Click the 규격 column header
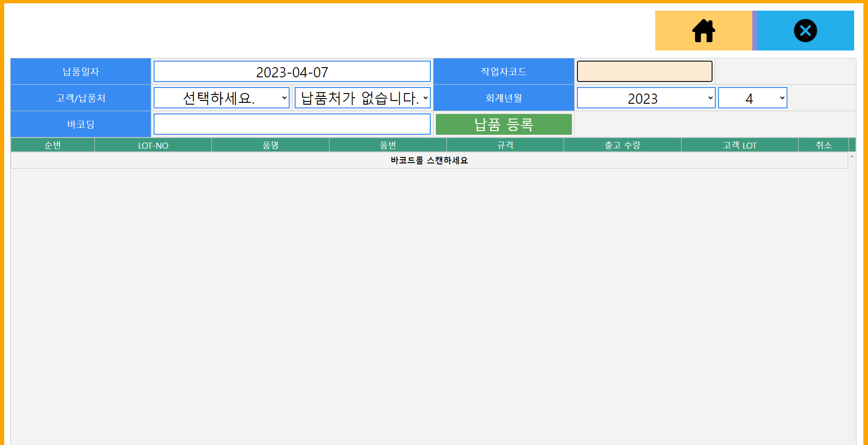Viewport: 868px width, 445px height. point(505,145)
